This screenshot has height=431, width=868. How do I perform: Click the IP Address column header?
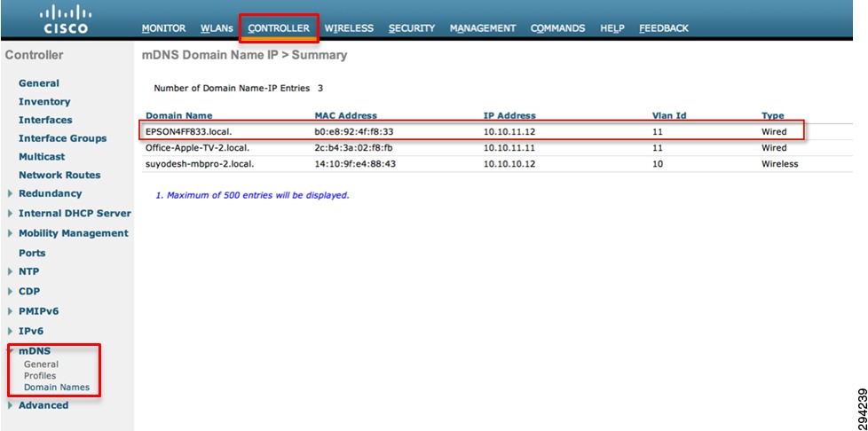509,115
